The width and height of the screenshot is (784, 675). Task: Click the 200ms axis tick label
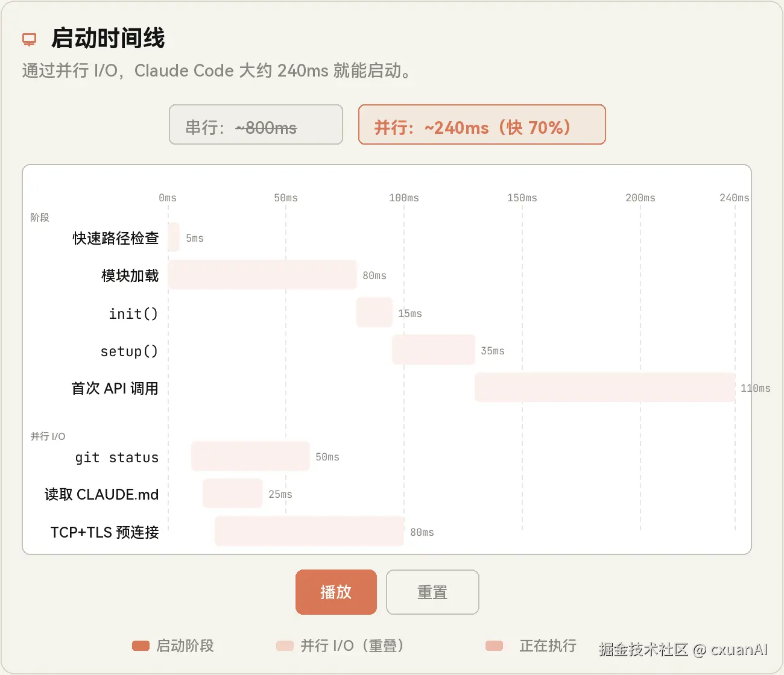tap(640, 198)
